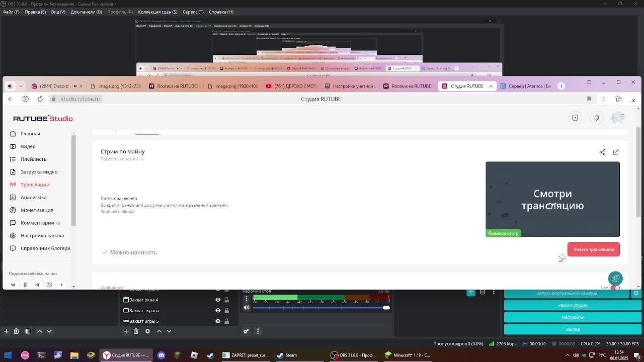
Task: Open Настройка канала in the sidebar
Action: tap(42, 235)
